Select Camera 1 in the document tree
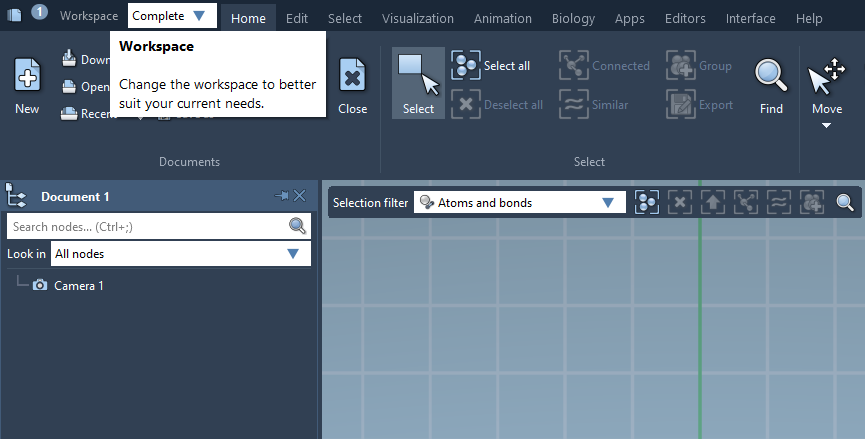 (78, 286)
